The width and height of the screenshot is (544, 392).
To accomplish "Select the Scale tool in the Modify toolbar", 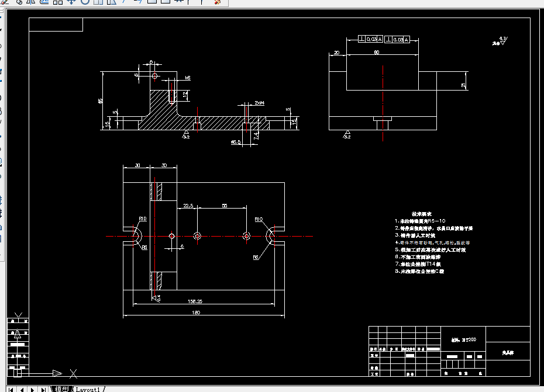I will 98,2.
